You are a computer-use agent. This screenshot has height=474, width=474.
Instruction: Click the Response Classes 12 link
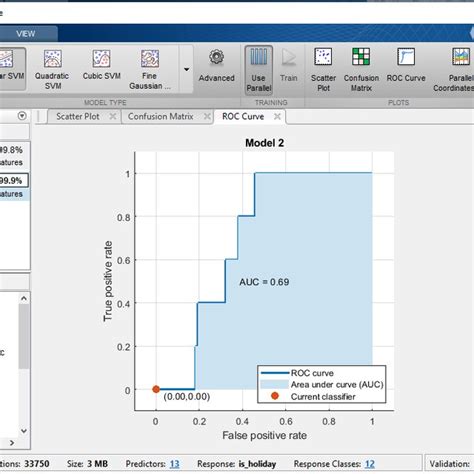pos(369,464)
